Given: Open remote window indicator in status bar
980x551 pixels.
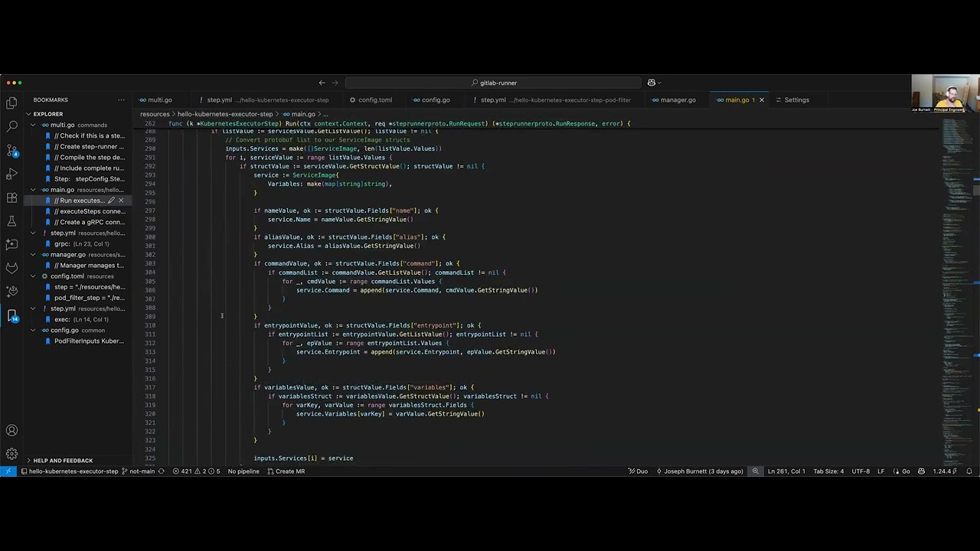Looking at the screenshot, I should coord(8,471).
